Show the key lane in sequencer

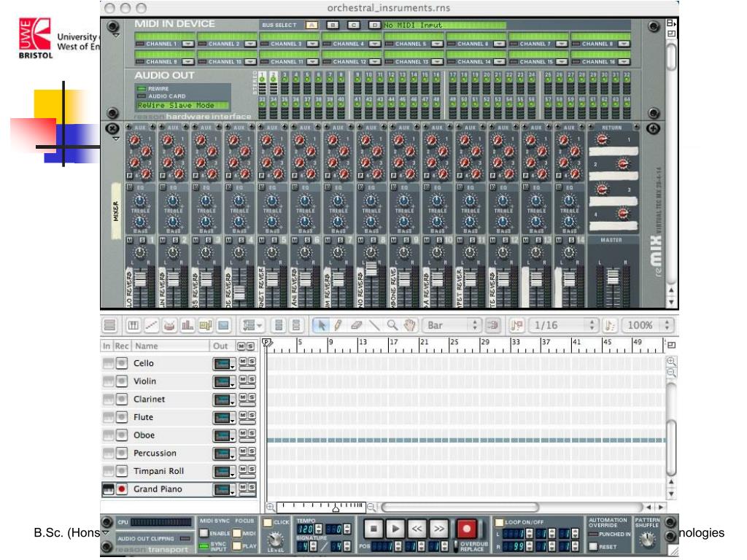[133, 325]
